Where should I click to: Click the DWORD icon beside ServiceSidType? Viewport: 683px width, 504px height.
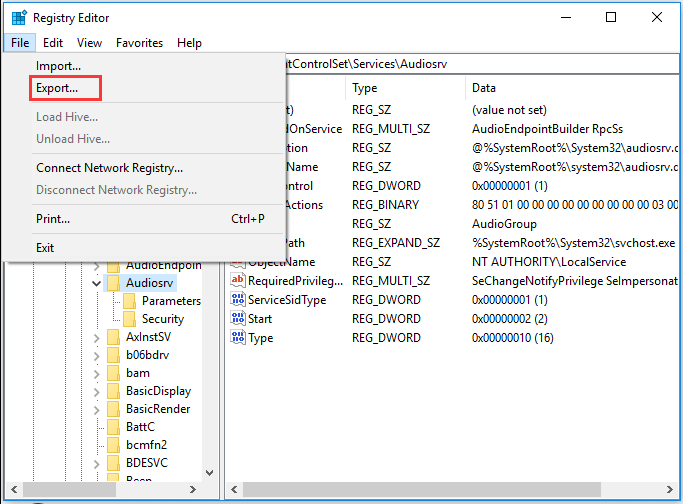(x=238, y=299)
